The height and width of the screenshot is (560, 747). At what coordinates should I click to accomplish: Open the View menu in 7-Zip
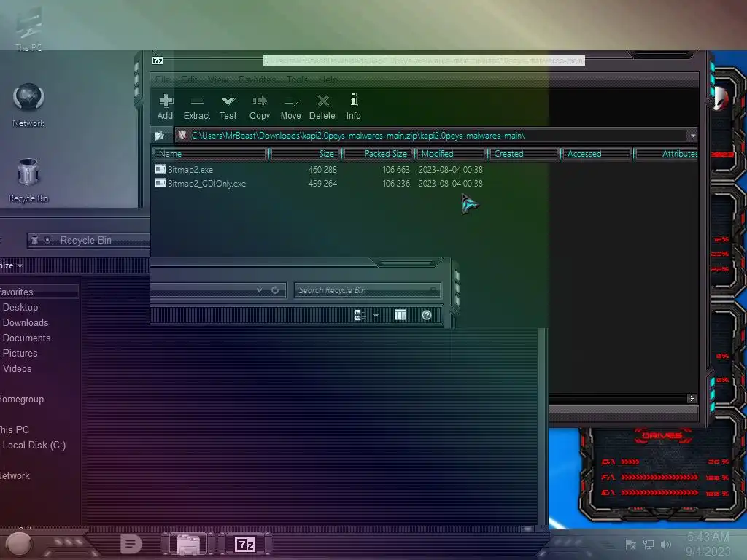coord(218,79)
